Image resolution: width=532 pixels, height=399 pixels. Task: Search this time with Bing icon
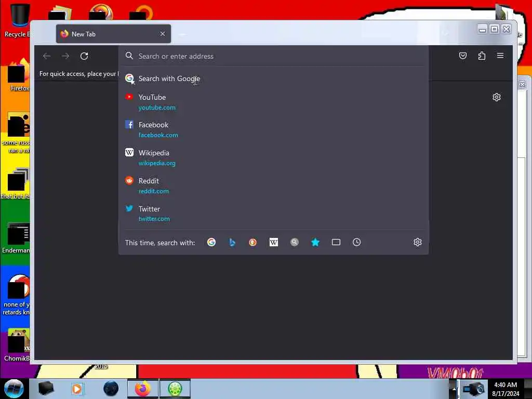232,242
